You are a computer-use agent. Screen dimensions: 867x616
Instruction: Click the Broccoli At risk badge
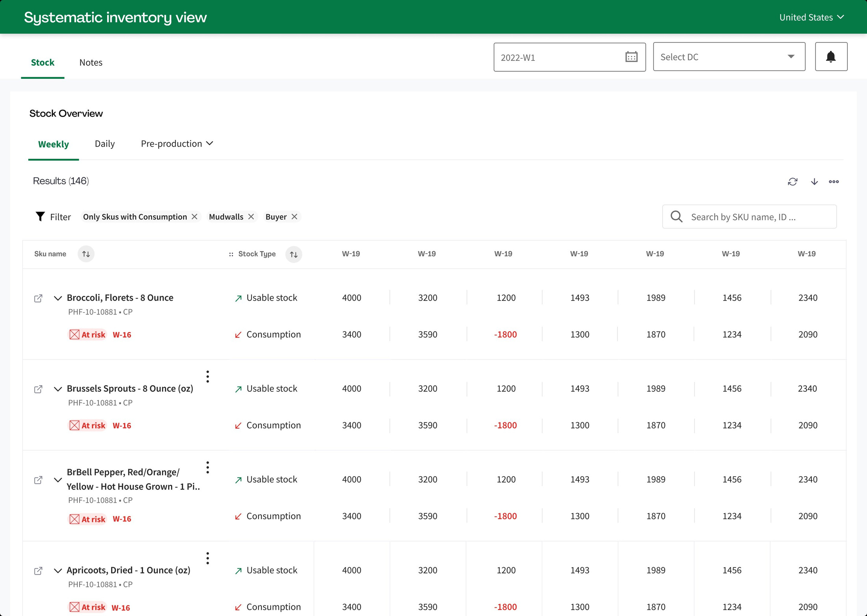pos(87,334)
